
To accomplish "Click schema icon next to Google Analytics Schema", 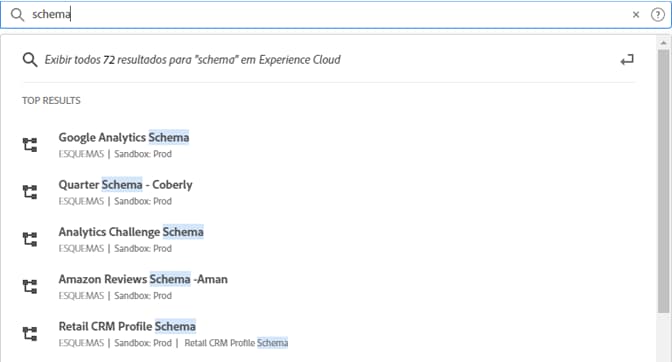I will 30,145.
